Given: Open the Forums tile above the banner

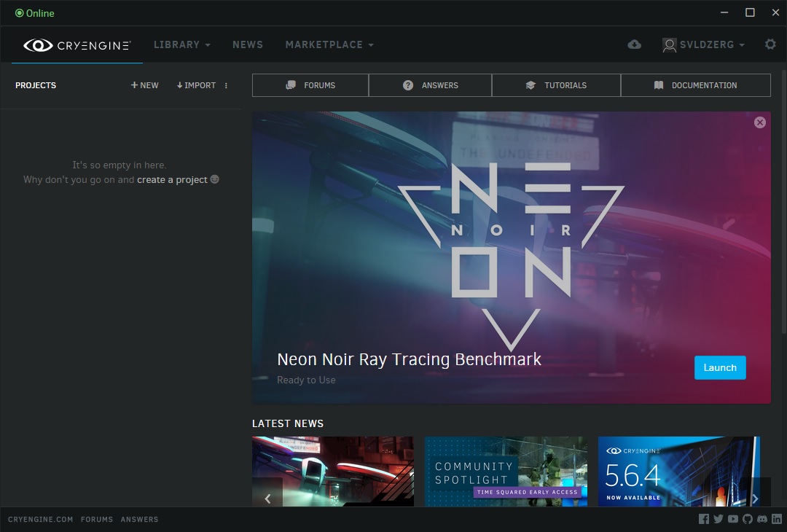Looking at the screenshot, I should tap(310, 85).
